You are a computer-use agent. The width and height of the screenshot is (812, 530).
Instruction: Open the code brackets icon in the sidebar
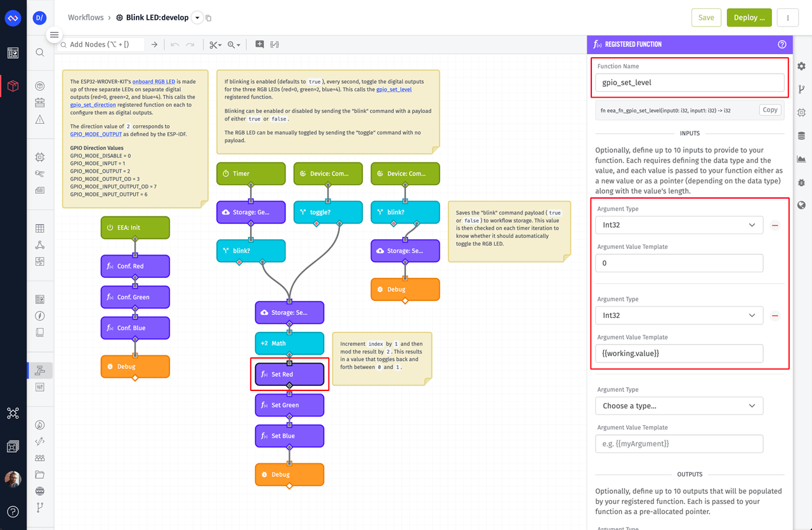pos(40,441)
